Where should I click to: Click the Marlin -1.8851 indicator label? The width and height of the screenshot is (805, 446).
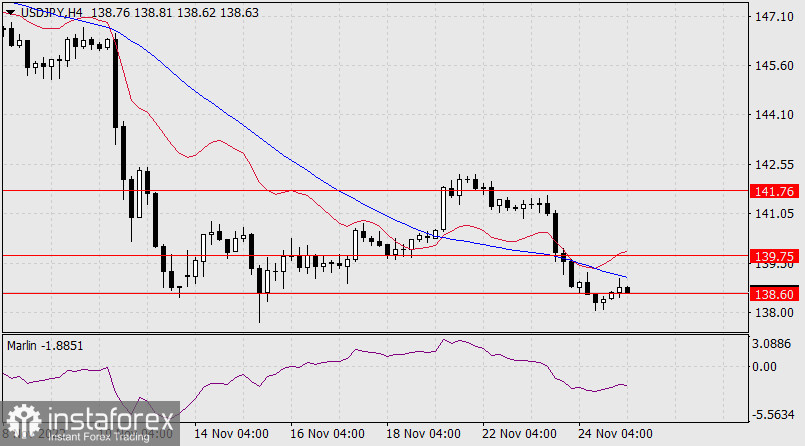(x=45, y=345)
